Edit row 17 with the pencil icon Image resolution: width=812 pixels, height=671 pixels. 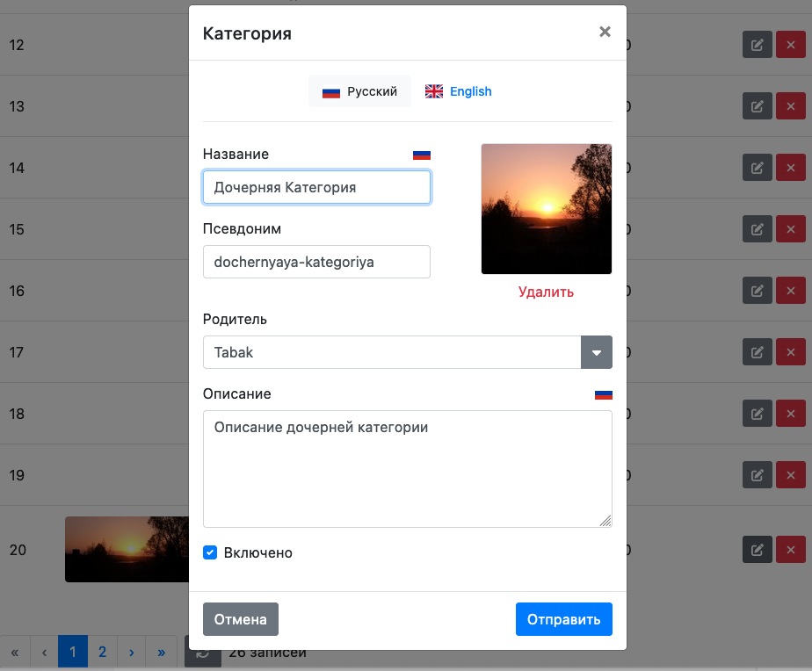tap(758, 352)
